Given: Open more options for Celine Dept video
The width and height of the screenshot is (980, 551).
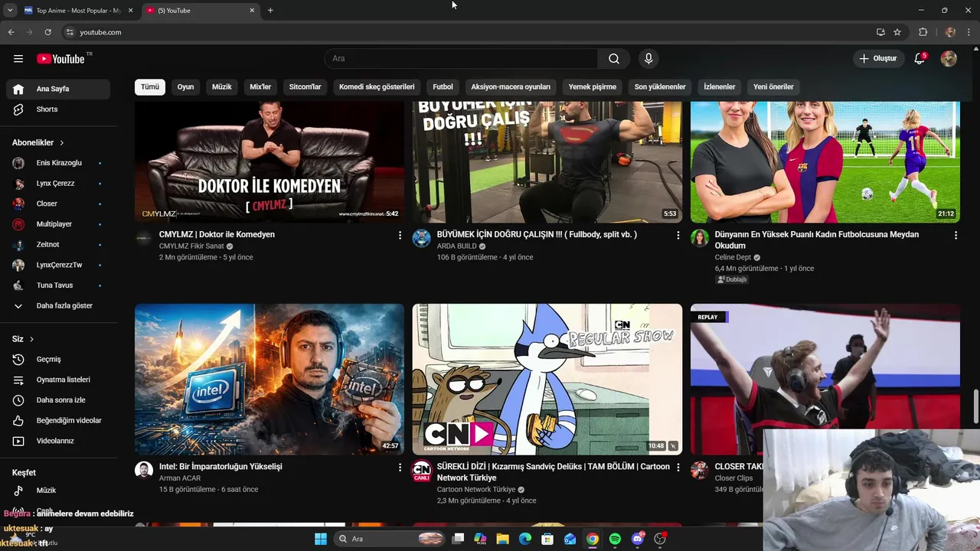Looking at the screenshot, I should [955, 236].
